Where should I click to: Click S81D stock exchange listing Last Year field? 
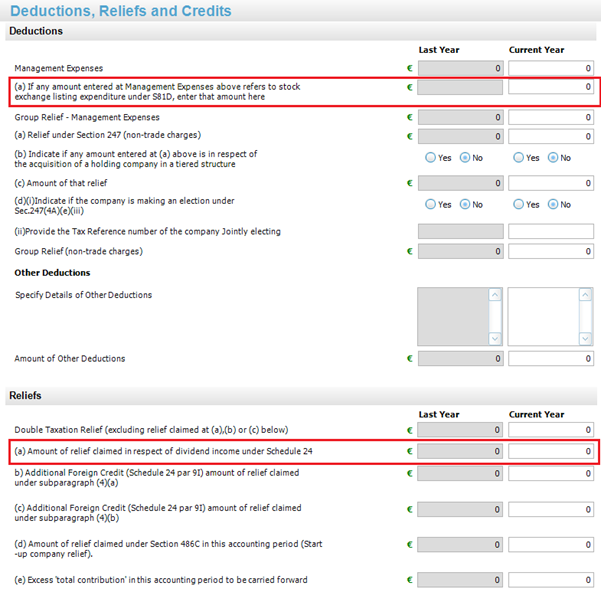coord(460,87)
